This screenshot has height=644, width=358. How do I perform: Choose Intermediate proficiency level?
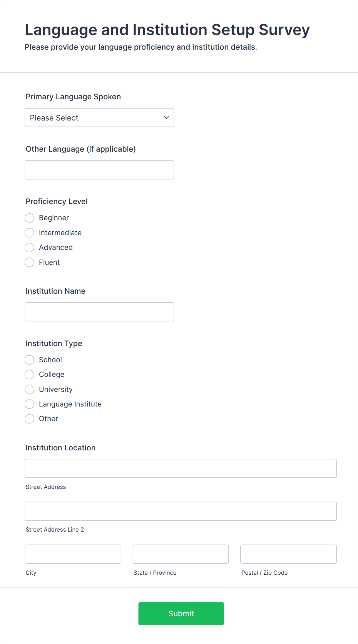click(30, 233)
